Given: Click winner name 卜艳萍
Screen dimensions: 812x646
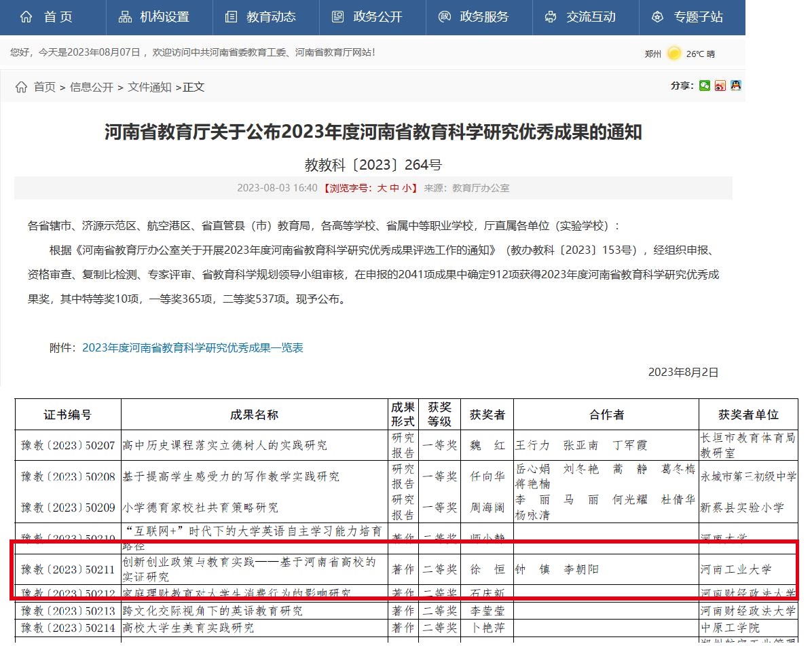Looking at the screenshot, I should tap(487, 628).
